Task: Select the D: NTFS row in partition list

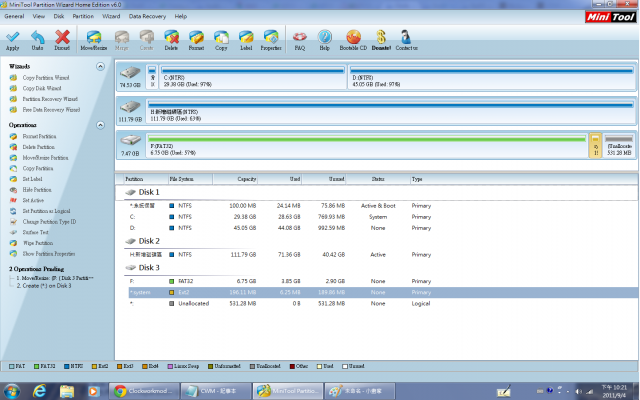Action: click(x=383, y=228)
